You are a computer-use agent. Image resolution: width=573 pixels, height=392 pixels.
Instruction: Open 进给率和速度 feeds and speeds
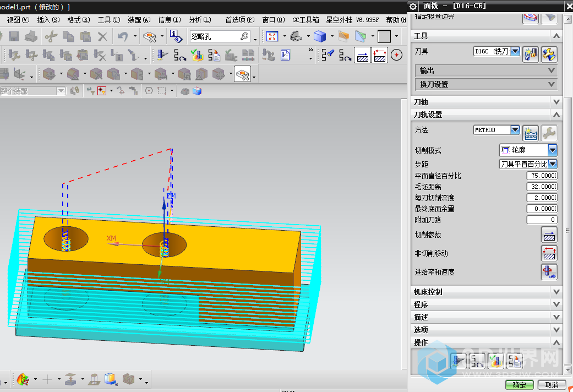click(549, 272)
